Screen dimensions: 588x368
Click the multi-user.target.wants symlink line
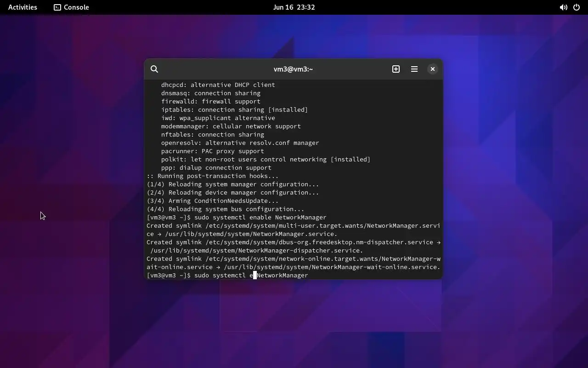click(x=293, y=225)
